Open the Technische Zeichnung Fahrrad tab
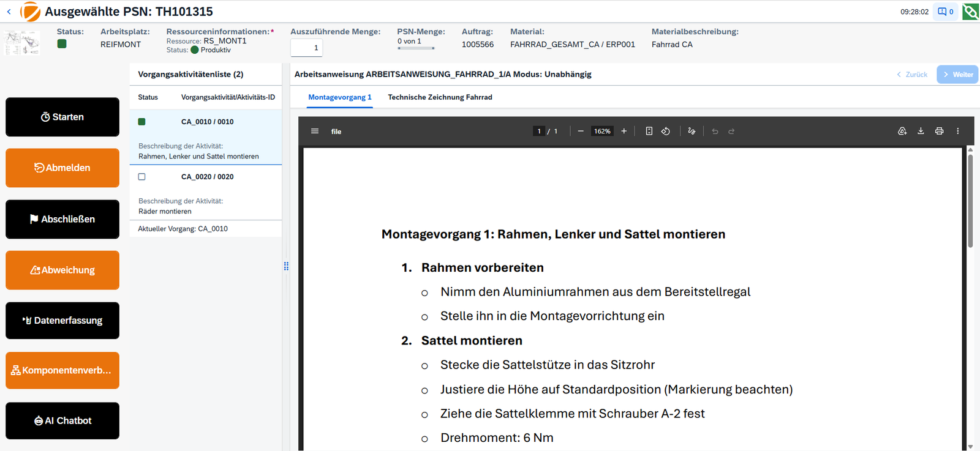 tap(440, 97)
